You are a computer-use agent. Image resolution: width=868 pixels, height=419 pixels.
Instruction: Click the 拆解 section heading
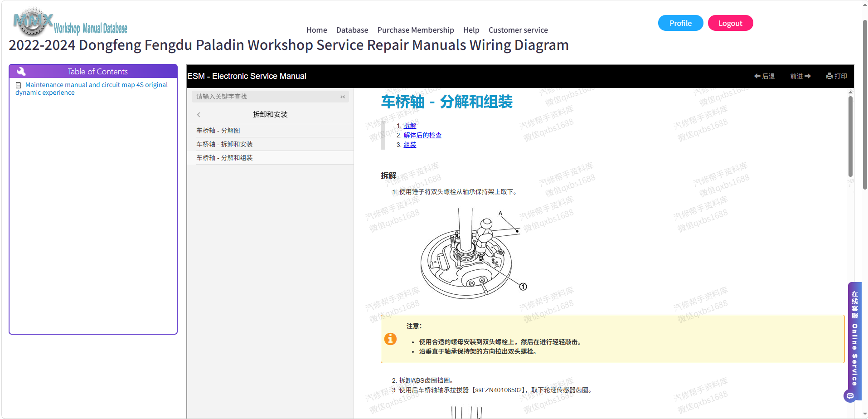click(x=388, y=175)
